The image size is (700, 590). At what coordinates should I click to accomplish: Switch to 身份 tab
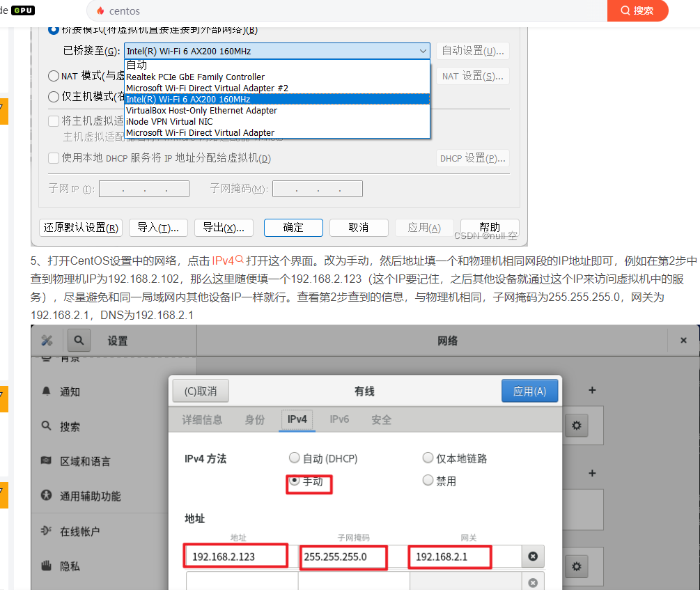254,419
